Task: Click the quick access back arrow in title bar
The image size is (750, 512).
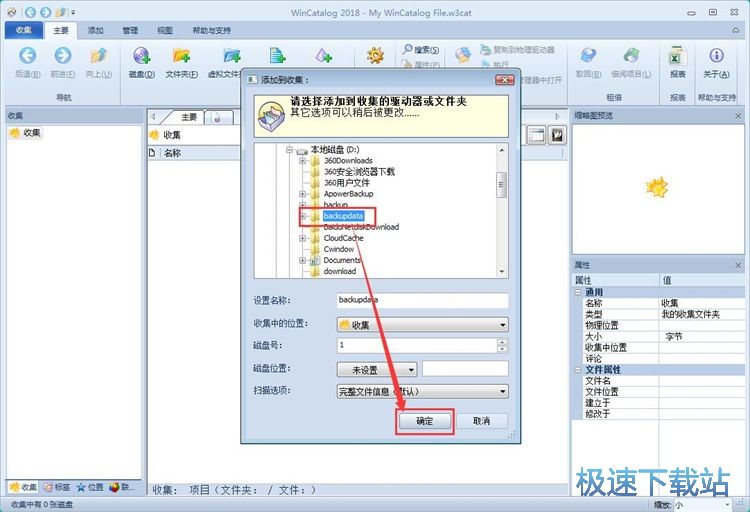Action: pos(30,12)
